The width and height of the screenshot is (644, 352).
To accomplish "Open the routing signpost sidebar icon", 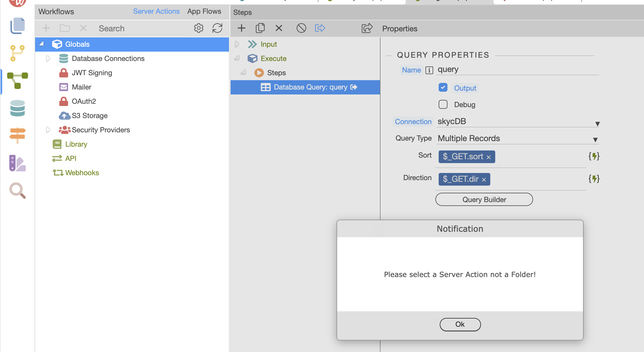I will pos(18,135).
